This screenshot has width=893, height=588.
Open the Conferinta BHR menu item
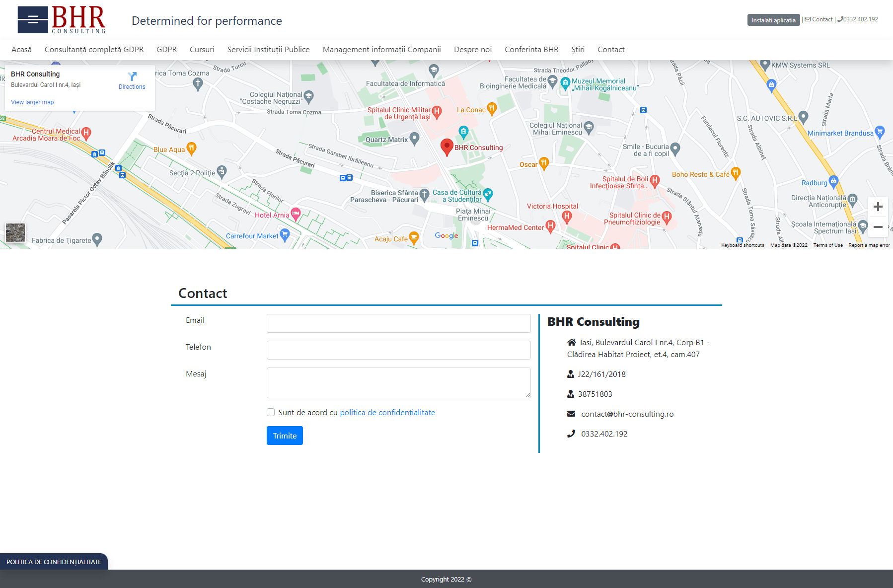tap(531, 50)
